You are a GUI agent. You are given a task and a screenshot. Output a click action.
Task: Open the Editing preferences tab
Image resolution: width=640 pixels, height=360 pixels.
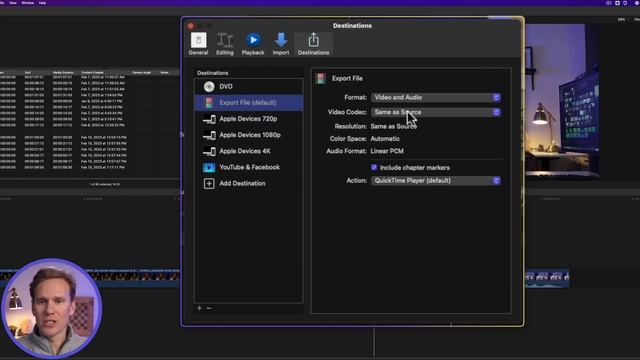pos(225,44)
